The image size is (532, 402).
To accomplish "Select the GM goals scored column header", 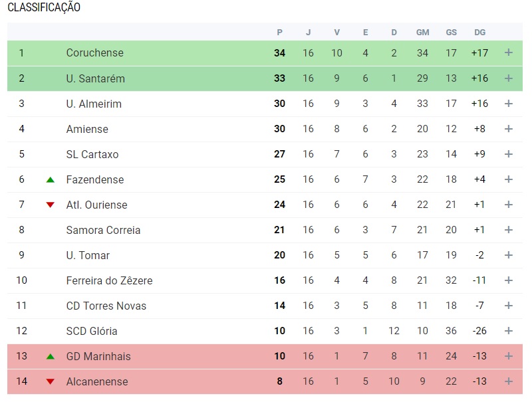I will 422,32.
